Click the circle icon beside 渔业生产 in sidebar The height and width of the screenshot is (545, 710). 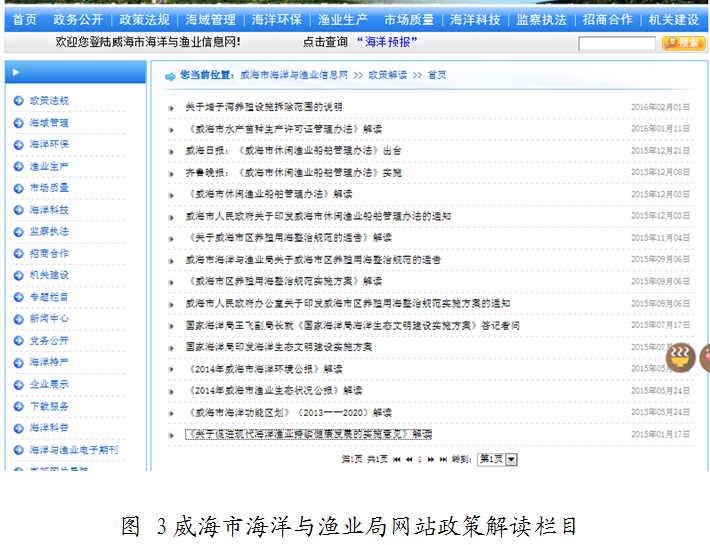(18, 167)
